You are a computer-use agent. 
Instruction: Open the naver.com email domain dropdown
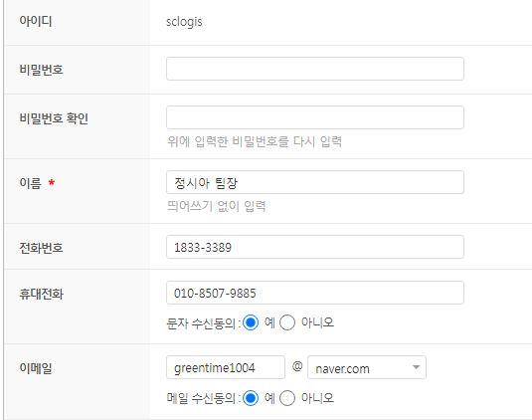tap(367, 367)
